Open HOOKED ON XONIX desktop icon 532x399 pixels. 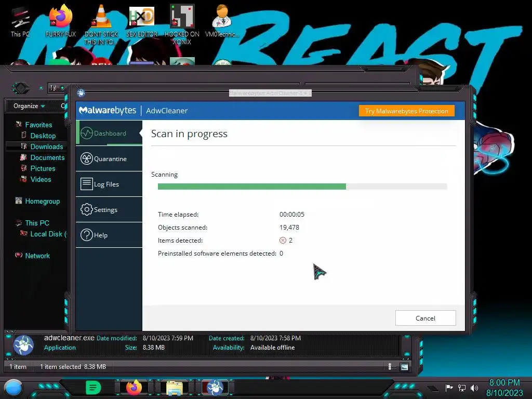(182, 24)
